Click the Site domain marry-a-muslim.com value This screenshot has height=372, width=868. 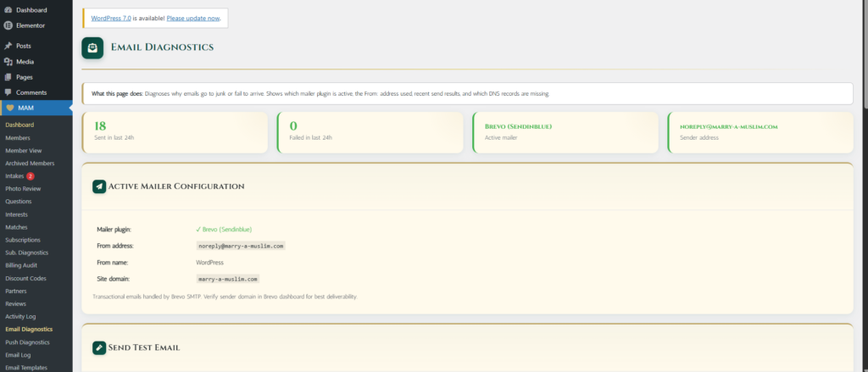pos(227,279)
